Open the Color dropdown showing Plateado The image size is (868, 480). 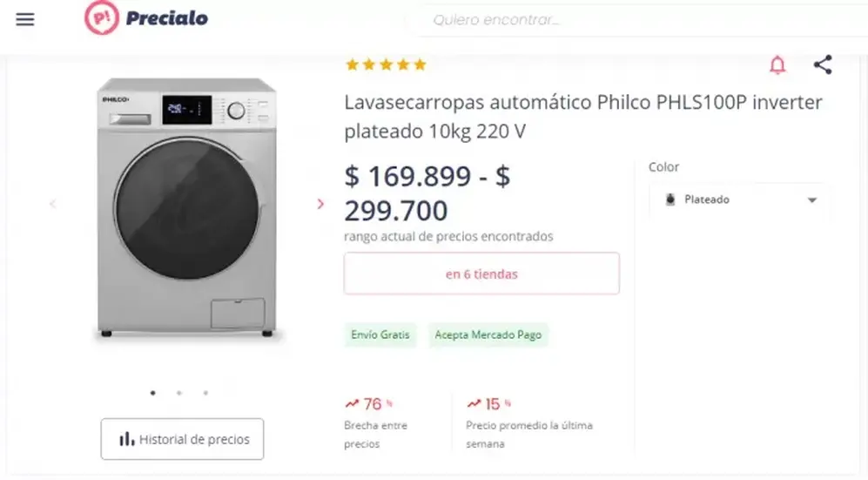[739, 199]
